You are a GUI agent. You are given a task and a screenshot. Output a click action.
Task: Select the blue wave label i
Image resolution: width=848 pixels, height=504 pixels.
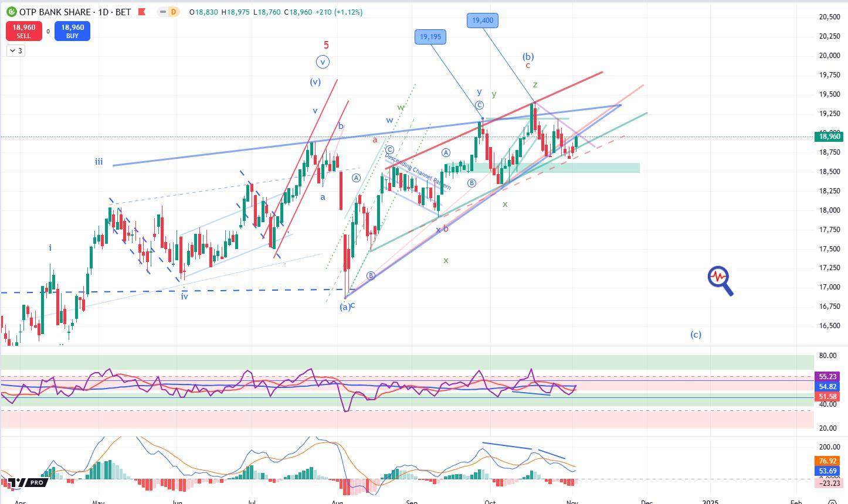pyautogui.click(x=50, y=248)
